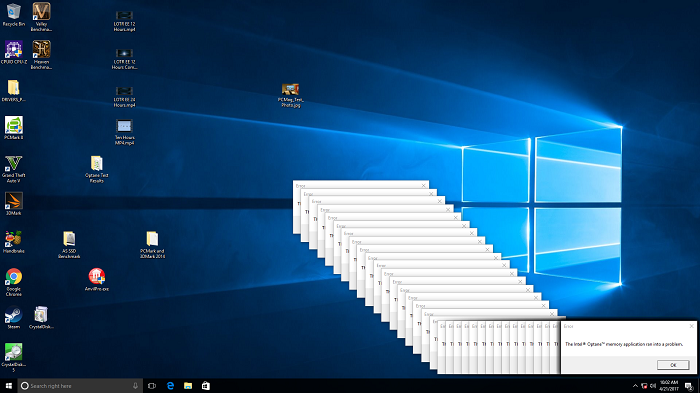
Task: Open the Action Center notifications icon
Action: point(689,386)
